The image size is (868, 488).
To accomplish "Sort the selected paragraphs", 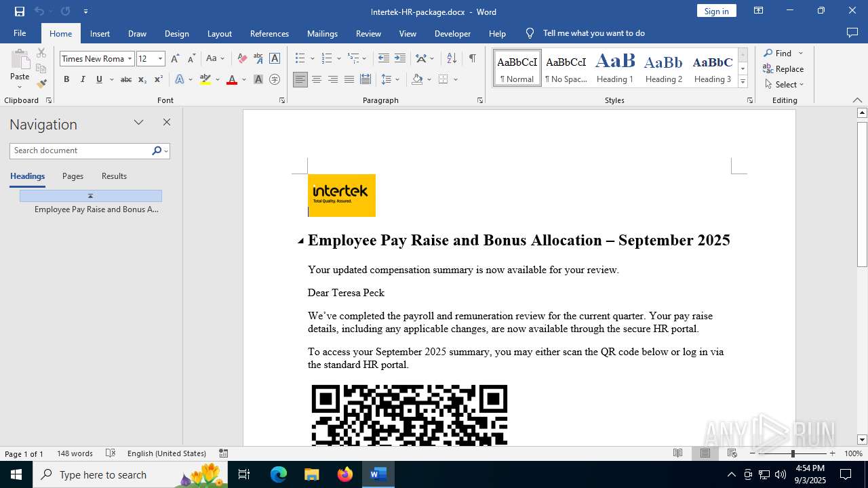I will point(452,59).
